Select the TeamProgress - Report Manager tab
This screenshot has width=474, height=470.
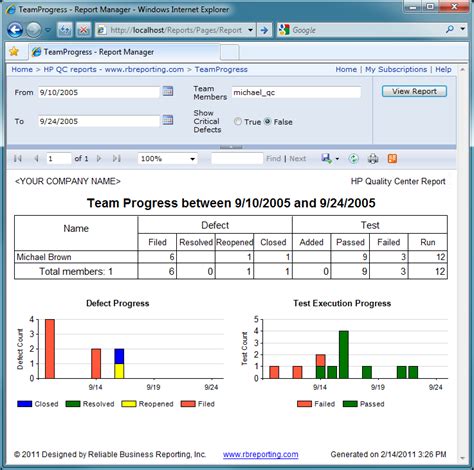(124, 52)
